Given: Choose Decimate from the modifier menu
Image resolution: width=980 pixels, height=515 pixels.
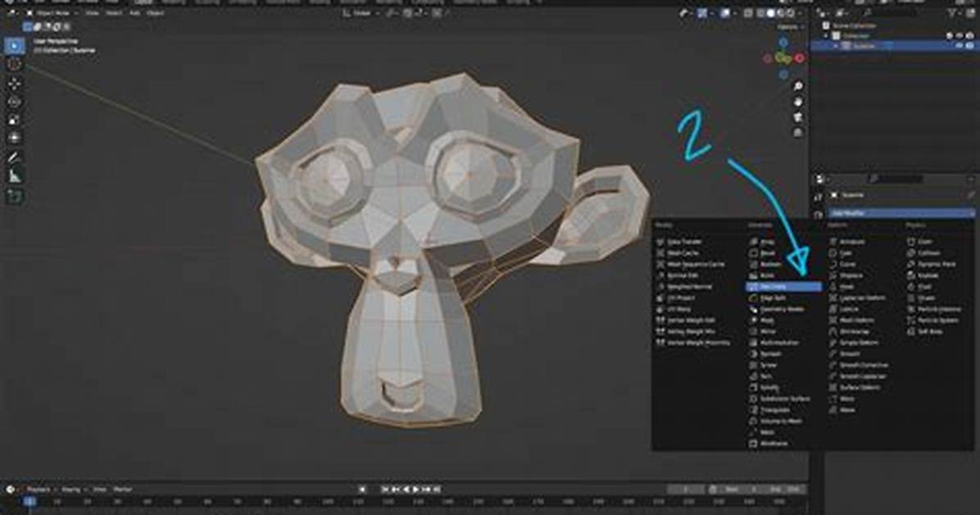Looking at the screenshot, I should click(784, 286).
